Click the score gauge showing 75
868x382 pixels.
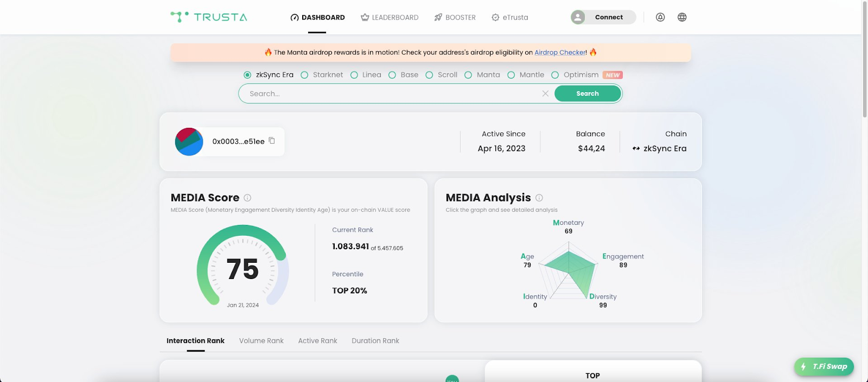(x=242, y=266)
